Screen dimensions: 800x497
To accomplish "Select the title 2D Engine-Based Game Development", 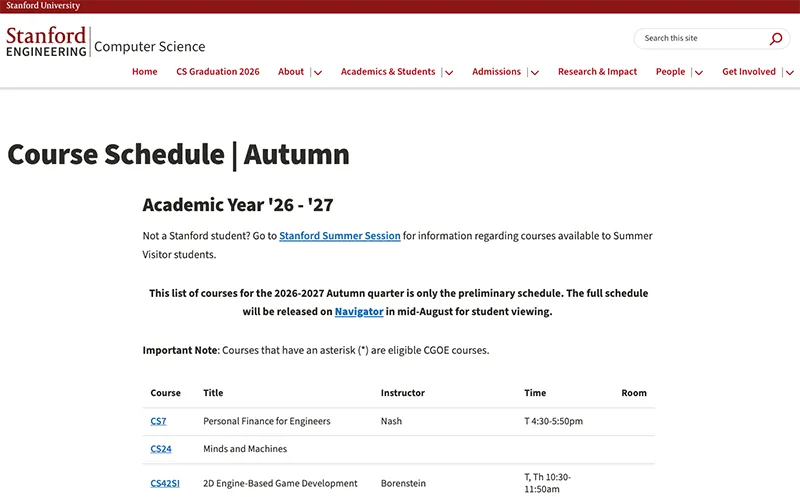I will [x=280, y=483].
